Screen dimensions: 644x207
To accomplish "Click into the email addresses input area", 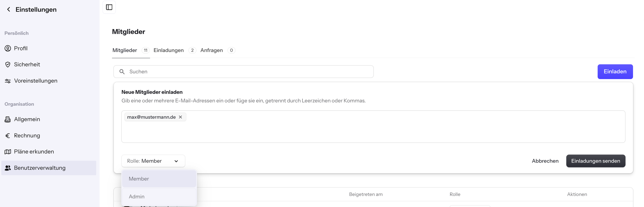I will pos(373,127).
